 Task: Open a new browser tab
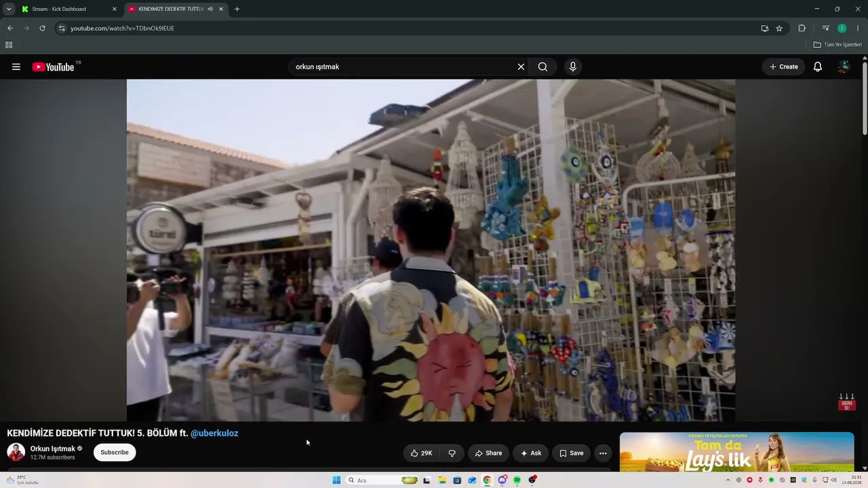237,9
